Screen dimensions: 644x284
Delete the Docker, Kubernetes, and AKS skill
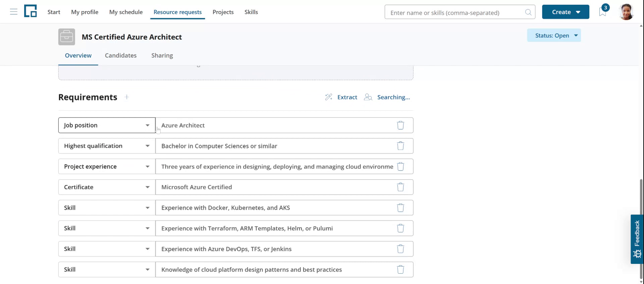pyautogui.click(x=400, y=208)
